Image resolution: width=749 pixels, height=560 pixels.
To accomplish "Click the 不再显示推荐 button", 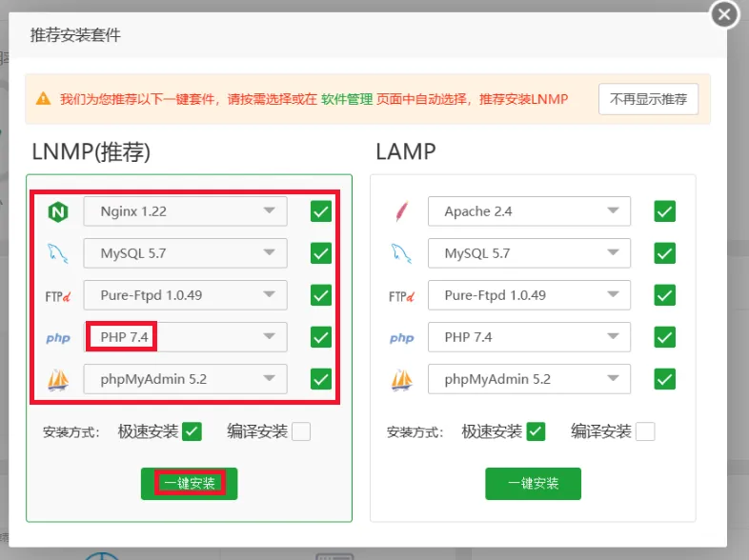I will [x=648, y=99].
